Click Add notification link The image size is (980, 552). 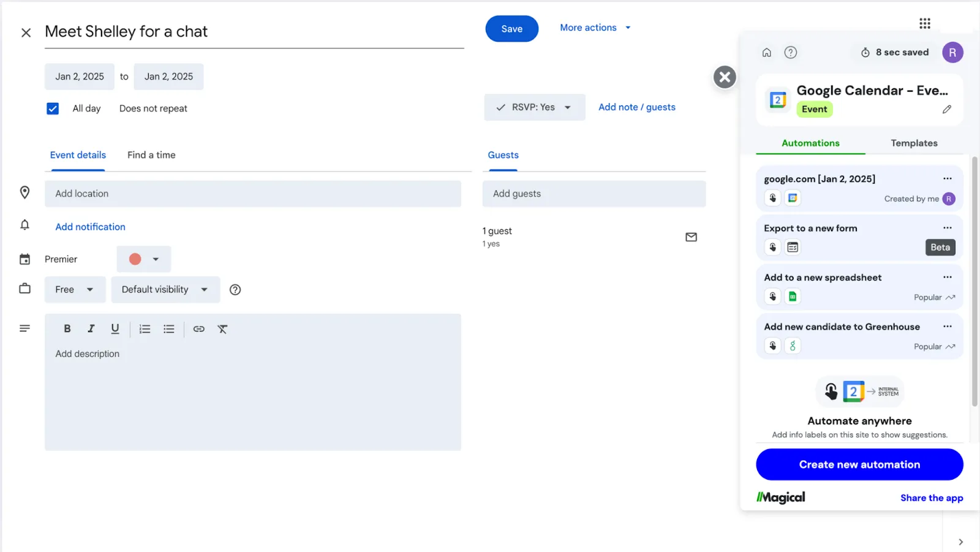[91, 227]
